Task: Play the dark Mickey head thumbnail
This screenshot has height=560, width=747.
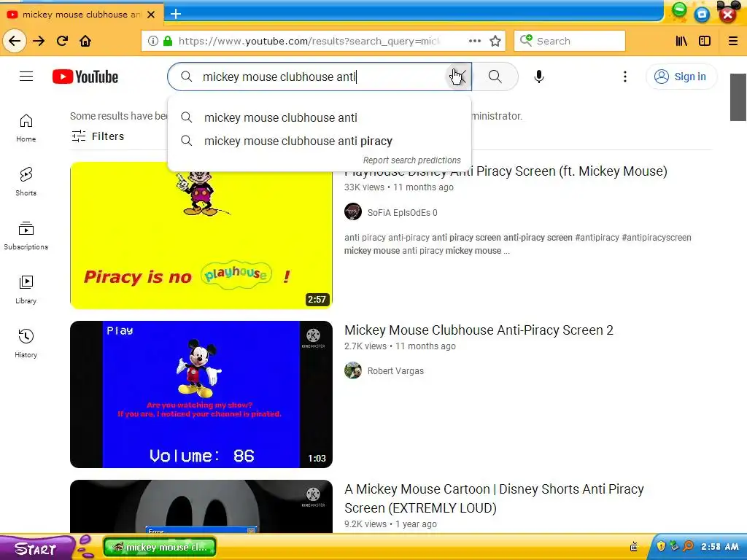Action: pos(201,506)
